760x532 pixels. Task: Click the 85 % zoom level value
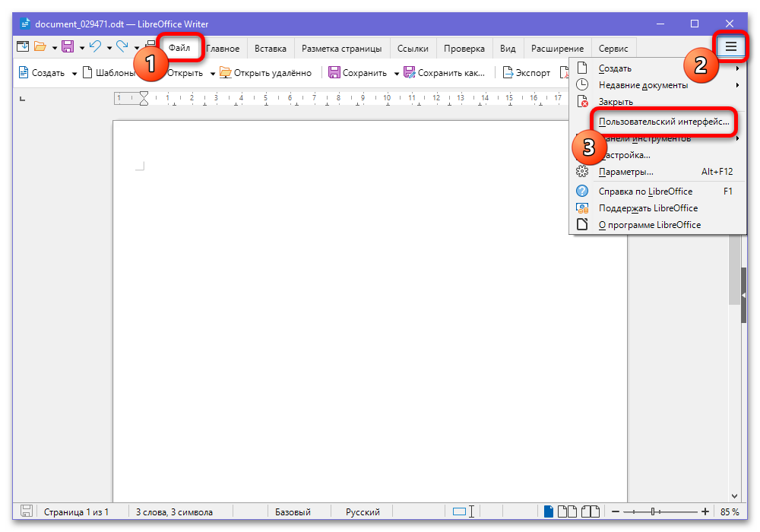coord(730,511)
